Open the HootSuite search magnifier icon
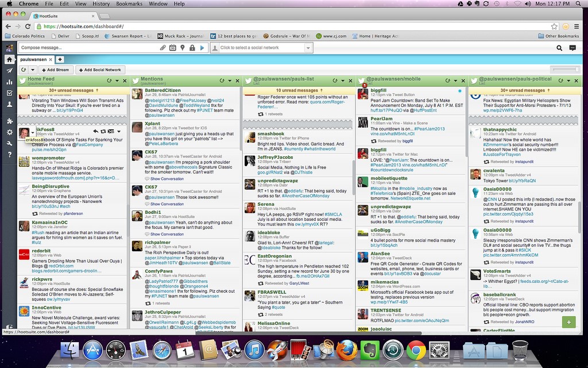 (x=559, y=48)
